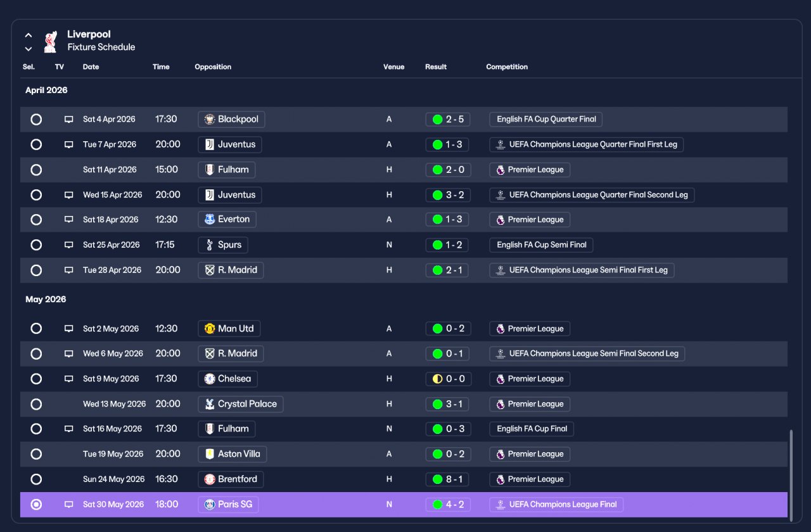
Task: Open Juventus team on Tue 7 Apr row
Action: [x=229, y=144]
